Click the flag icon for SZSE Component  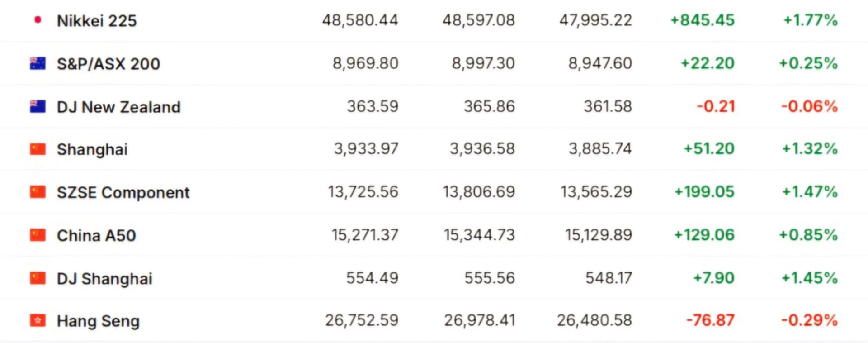click(x=38, y=192)
